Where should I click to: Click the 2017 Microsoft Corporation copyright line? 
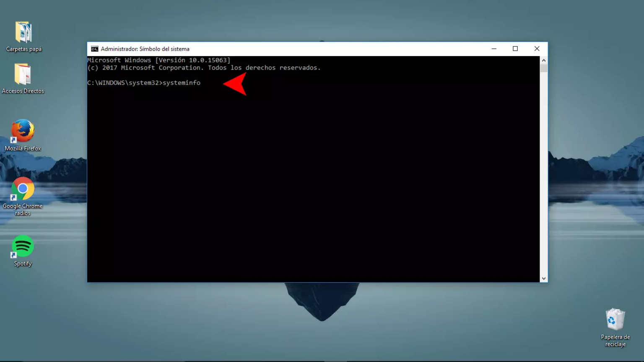click(x=204, y=68)
